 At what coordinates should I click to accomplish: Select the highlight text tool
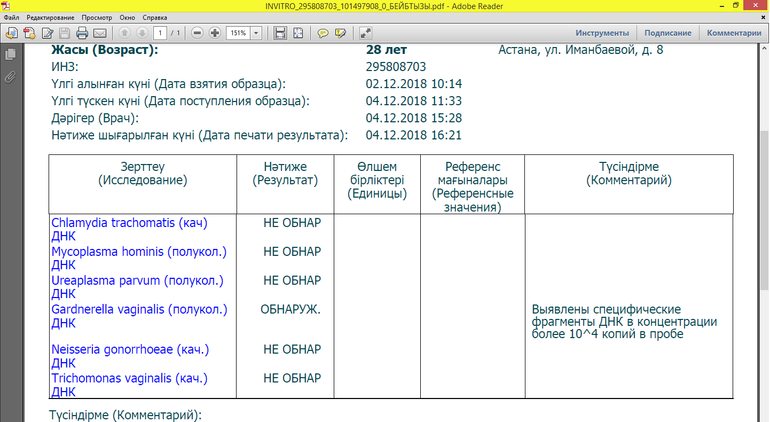click(x=341, y=33)
